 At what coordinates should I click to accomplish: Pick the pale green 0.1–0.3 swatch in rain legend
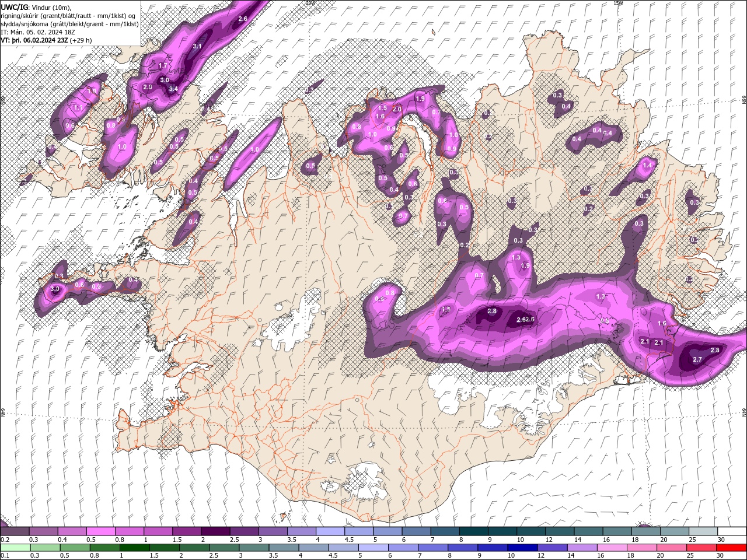[x=15, y=548]
